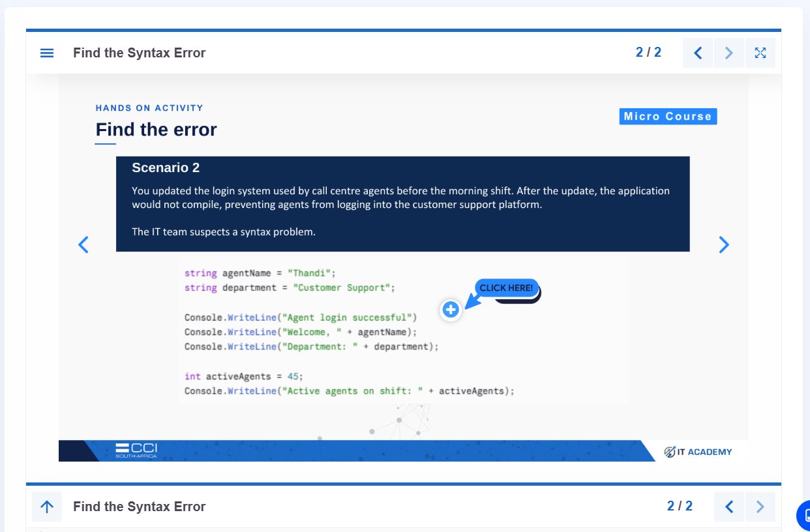Image resolution: width=810 pixels, height=532 pixels.
Task: Click the CCI South Africa logo
Action: (136, 451)
